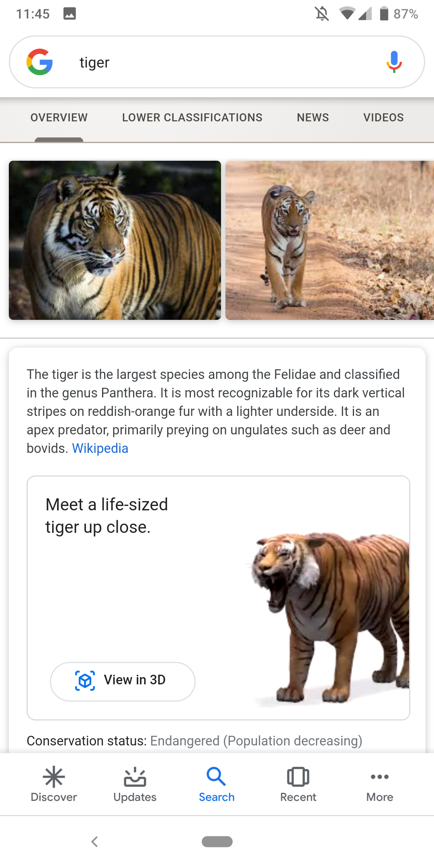Tap the 3D cube icon on View in 3D
The width and height of the screenshot is (434, 868).
coord(85,680)
